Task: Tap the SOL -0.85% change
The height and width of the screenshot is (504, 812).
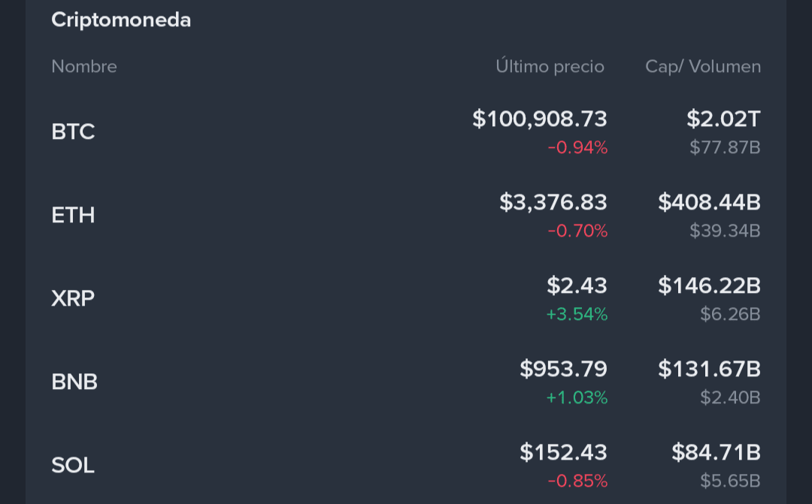Action: pyautogui.click(x=577, y=481)
